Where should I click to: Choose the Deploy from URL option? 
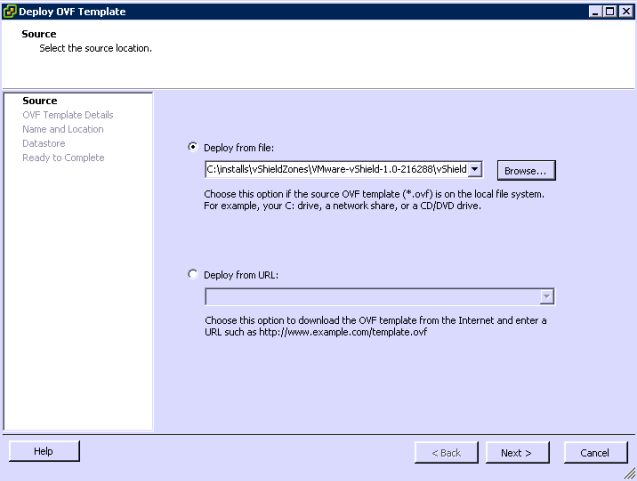[x=193, y=274]
